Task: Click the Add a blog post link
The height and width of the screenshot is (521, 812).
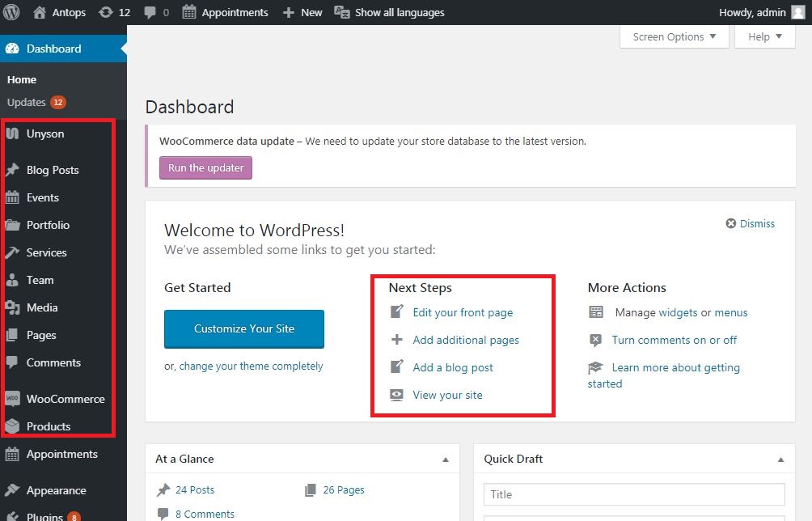Action: click(x=453, y=367)
